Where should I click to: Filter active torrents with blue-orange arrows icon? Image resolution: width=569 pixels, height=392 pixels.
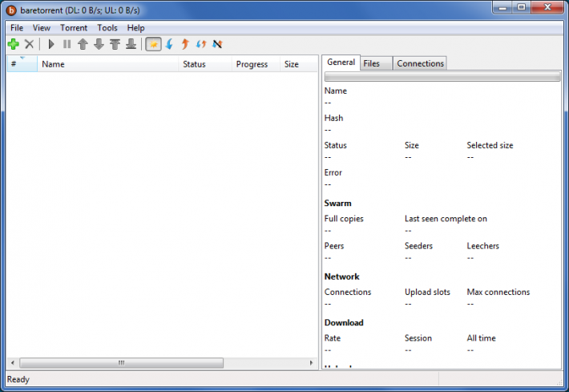pos(201,44)
